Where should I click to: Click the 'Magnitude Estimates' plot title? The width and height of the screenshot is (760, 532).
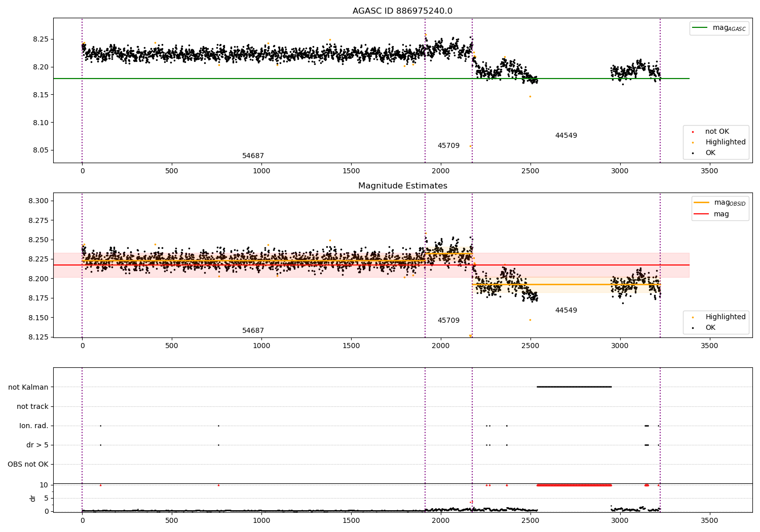coord(402,186)
